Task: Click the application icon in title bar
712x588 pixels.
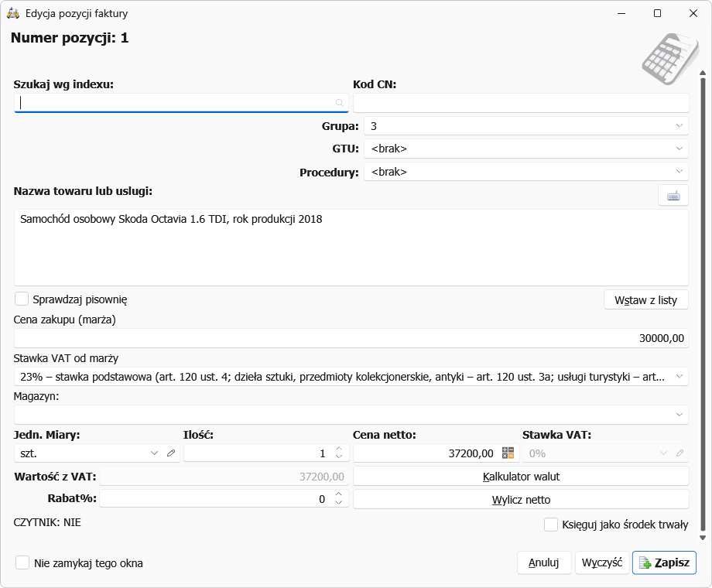Action: (x=13, y=14)
